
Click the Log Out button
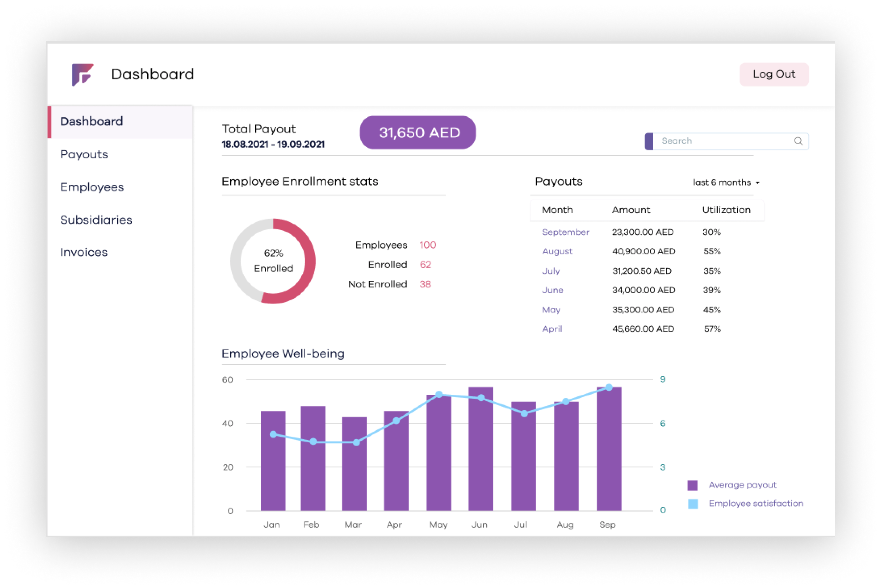tap(774, 74)
